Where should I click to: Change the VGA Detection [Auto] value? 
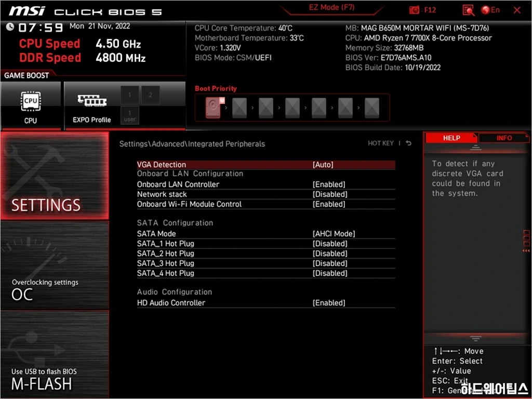[323, 165]
